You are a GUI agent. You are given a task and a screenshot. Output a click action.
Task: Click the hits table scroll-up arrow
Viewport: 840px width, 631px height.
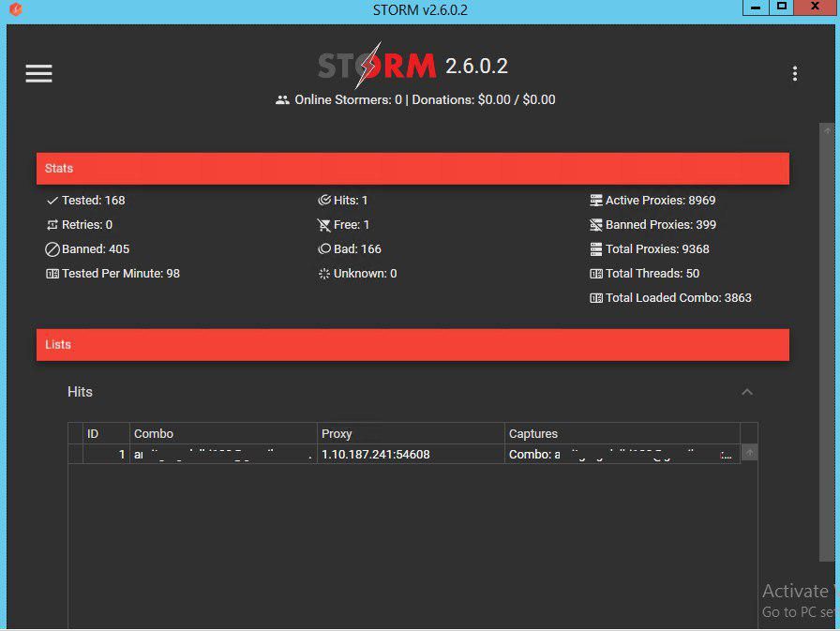(x=749, y=453)
